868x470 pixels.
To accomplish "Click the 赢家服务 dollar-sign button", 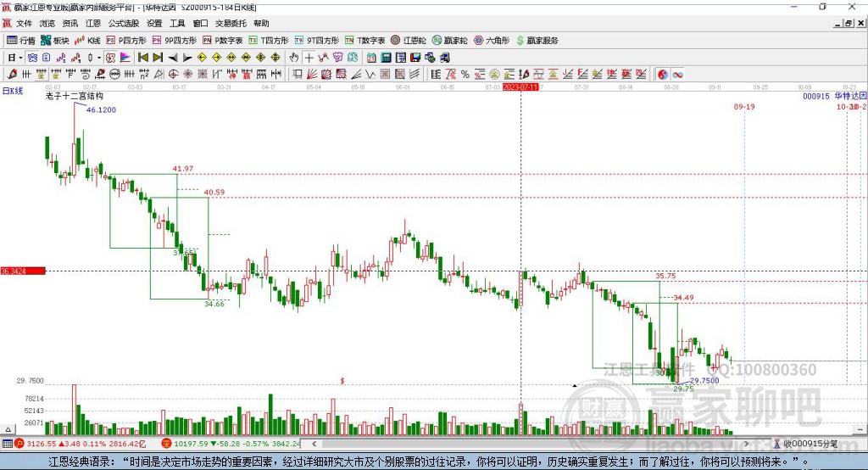I will point(537,41).
